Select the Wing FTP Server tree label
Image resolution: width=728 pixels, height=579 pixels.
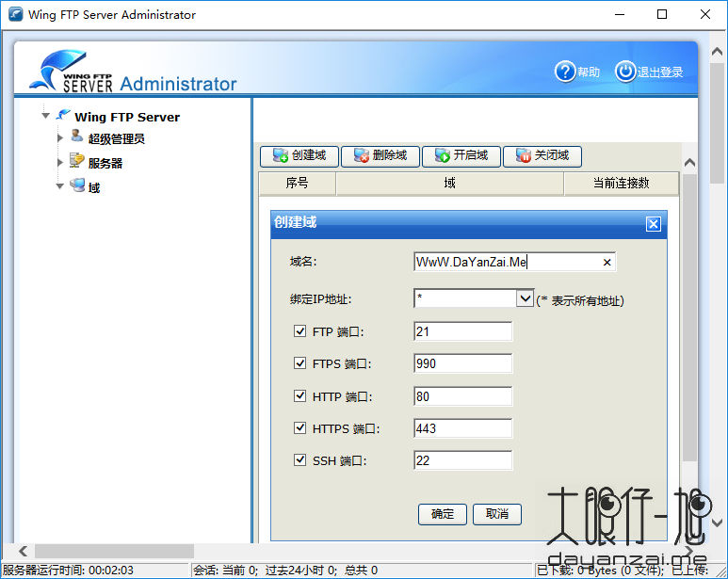[x=127, y=117]
